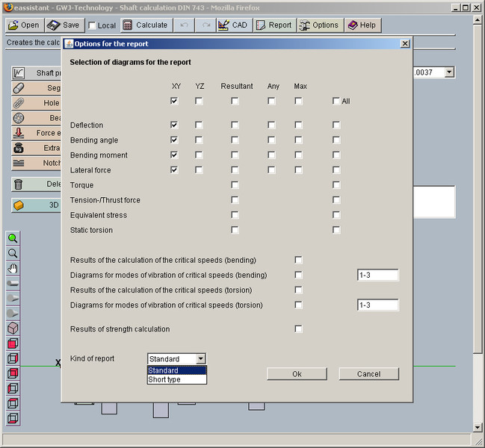Enable the Torque Resultant checkbox
485x448 pixels.
(235, 185)
